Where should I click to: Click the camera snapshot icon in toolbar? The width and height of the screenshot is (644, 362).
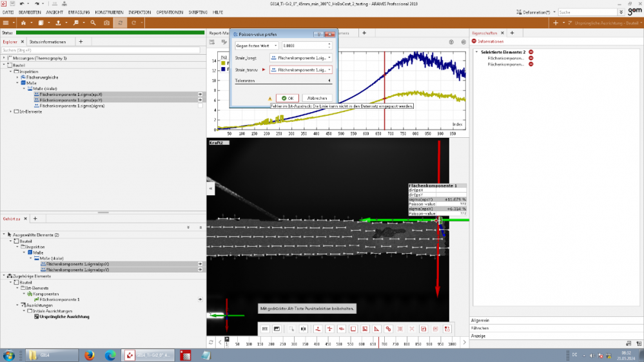tap(107, 23)
